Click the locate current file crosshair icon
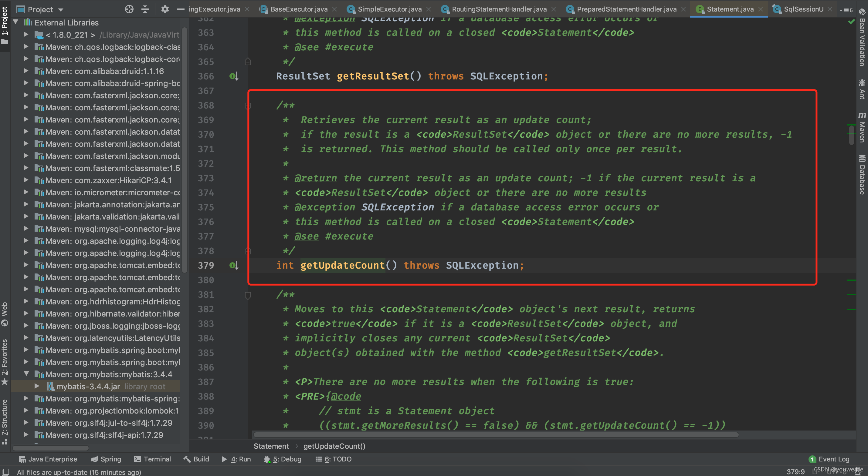This screenshot has height=476, width=868. tap(129, 9)
